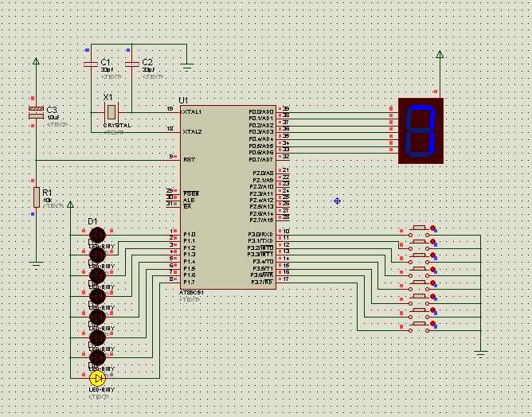Select capacitor C1 symbol

point(91,64)
